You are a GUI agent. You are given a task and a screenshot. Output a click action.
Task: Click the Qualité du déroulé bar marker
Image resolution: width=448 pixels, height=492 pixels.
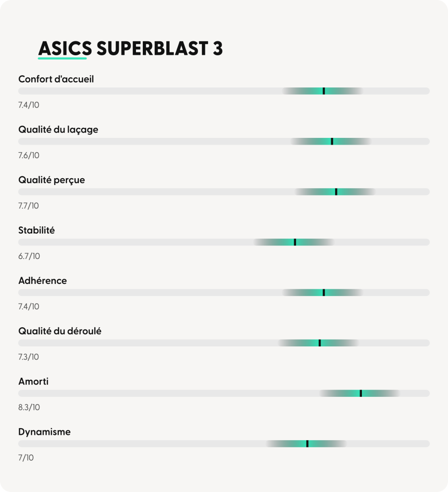[320, 343]
